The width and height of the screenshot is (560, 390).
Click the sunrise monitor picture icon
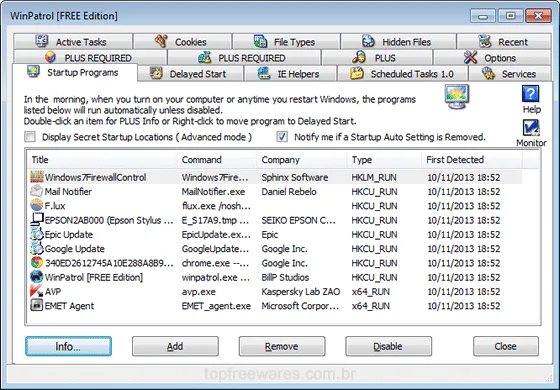coord(457,96)
